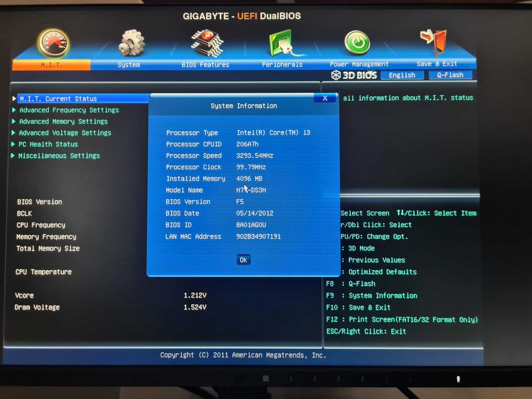Open Advanced Frequency Settings entry

pos(69,110)
